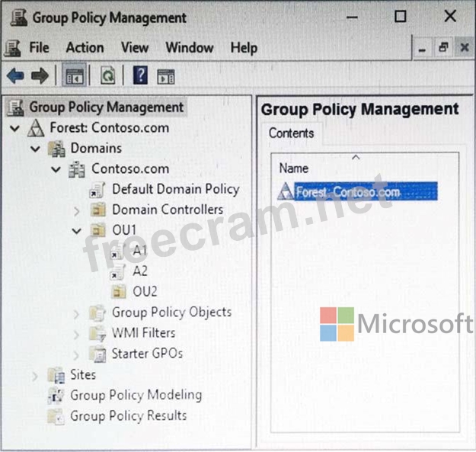Click the Forest: Contoso.com triangle icon in tree

[x=36, y=128]
